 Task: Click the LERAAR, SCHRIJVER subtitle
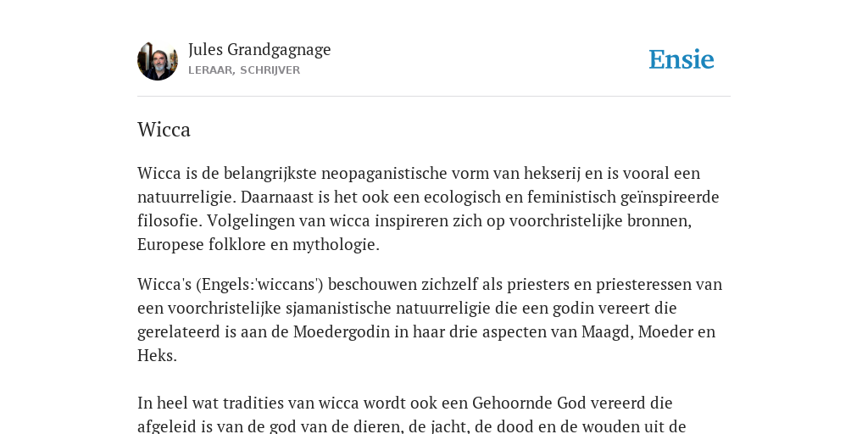pyautogui.click(x=244, y=70)
